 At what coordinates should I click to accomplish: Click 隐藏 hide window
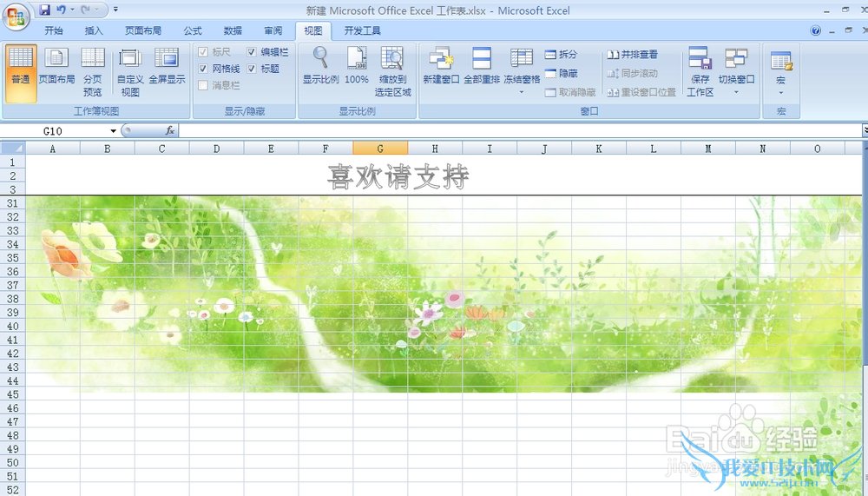[x=561, y=73]
